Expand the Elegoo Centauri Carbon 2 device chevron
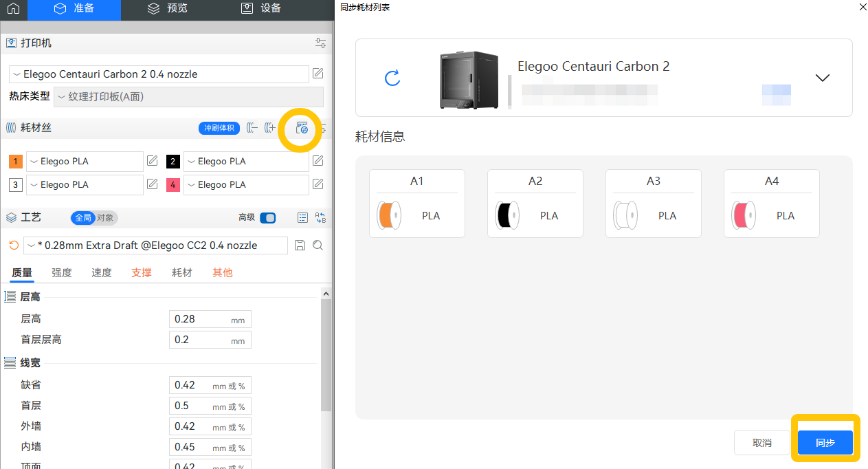The image size is (868, 469). pos(823,78)
